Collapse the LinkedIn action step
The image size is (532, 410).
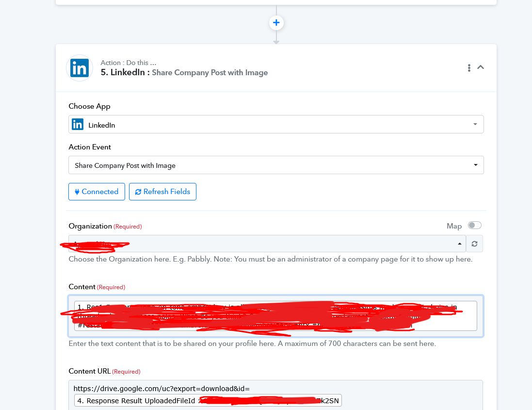tap(481, 67)
